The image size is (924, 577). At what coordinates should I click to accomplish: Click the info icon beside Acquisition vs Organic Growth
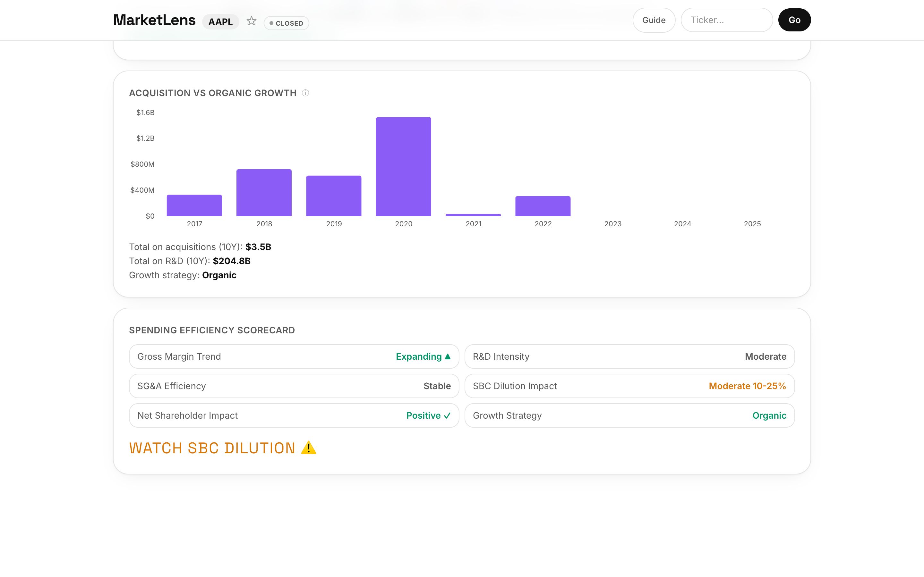point(305,93)
